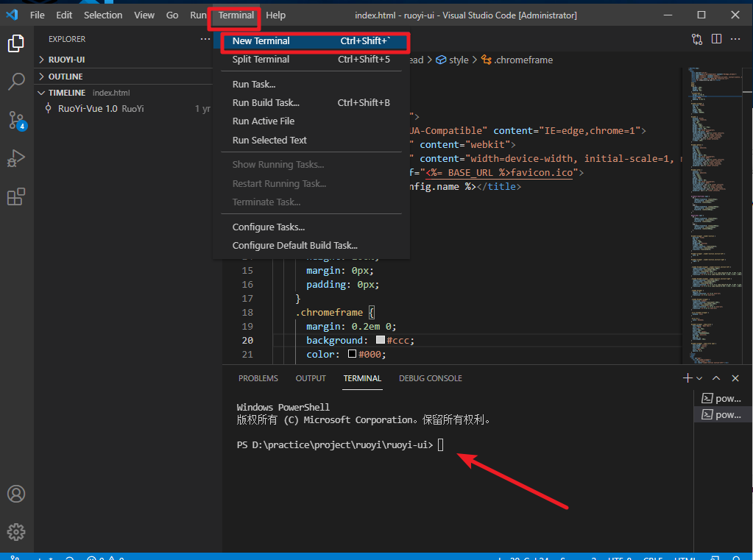Image resolution: width=753 pixels, height=560 pixels.
Task: Switch to the OUTPUT tab
Action: click(x=310, y=378)
